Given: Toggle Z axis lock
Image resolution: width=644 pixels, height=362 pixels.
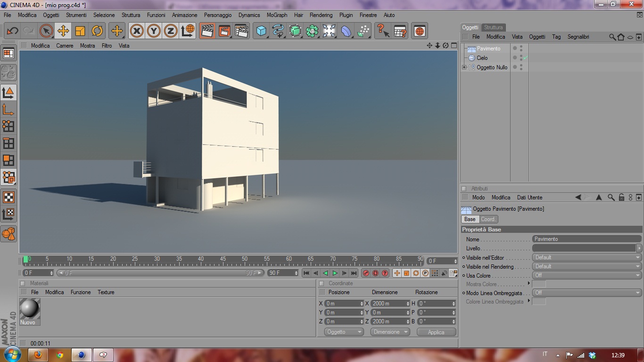Looking at the screenshot, I should pyautogui.click(x=170, y=31).
